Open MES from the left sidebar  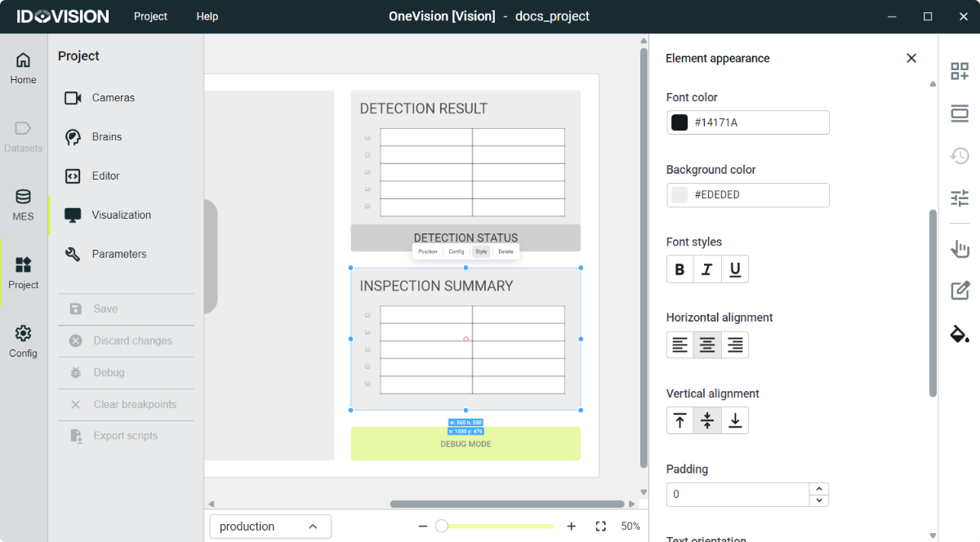23,205
